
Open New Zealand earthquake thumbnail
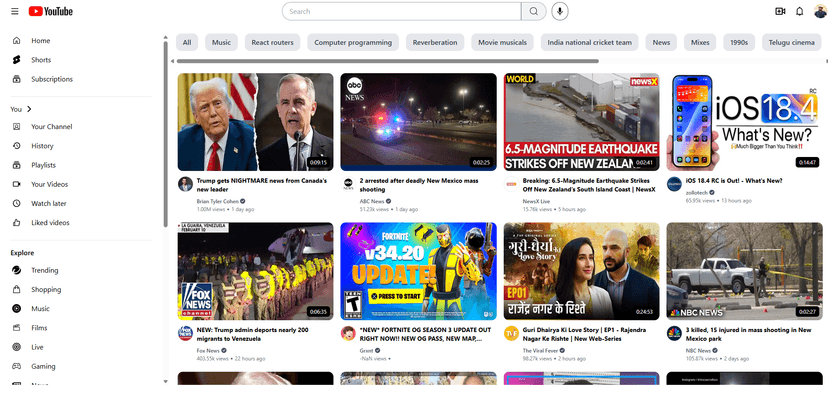point(581,122)
